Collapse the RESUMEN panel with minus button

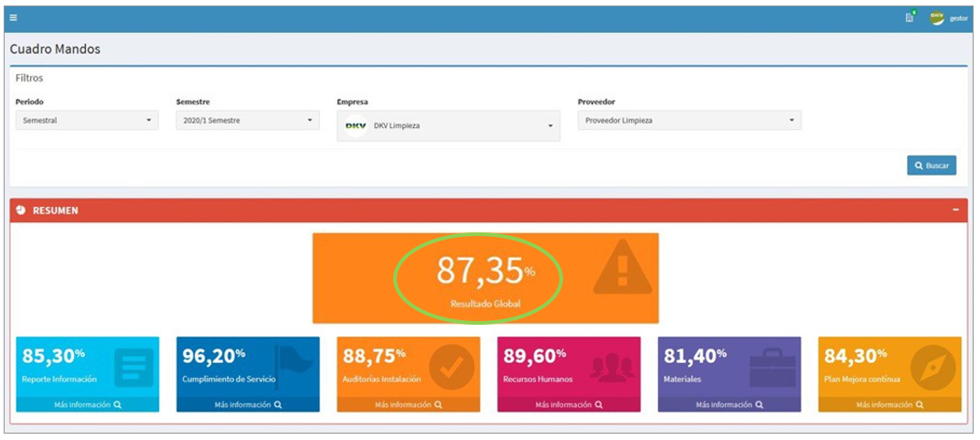click(956, 210)
